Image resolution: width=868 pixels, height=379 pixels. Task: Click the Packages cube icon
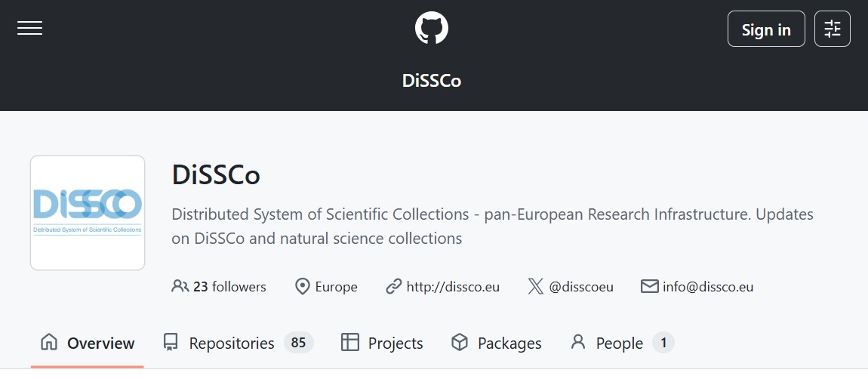coord(459,343)
